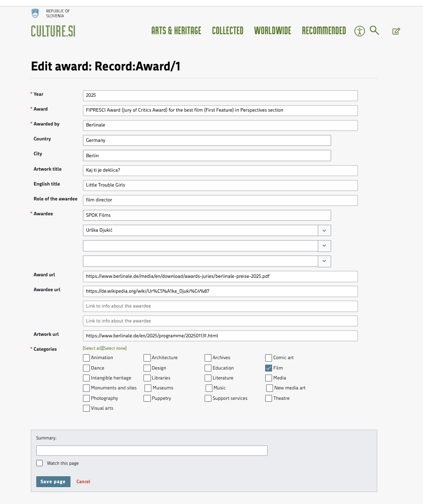This screenshot has height=504, width=423.
Task: Check the Architecture category
Action: pyautogui.click(x=147, y=358)
